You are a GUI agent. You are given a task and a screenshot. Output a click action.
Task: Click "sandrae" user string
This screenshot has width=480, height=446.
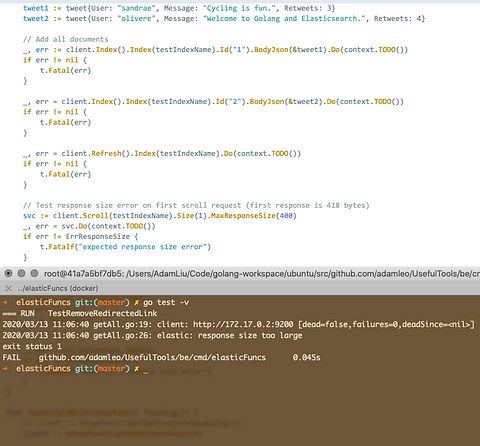[x=136, y=8]
